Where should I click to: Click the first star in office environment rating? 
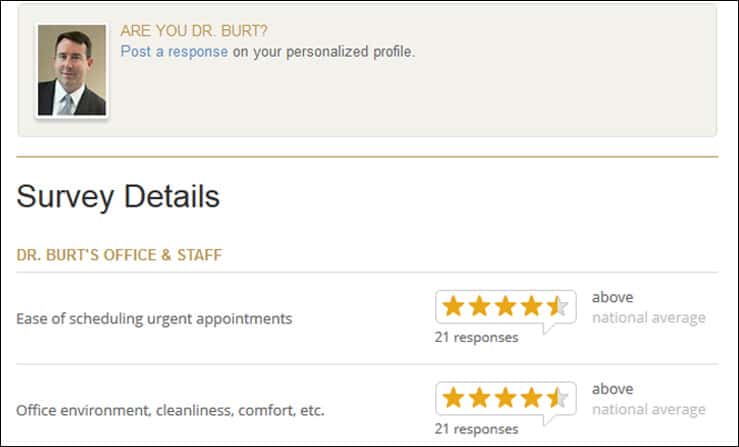click(x=453, y=397)
